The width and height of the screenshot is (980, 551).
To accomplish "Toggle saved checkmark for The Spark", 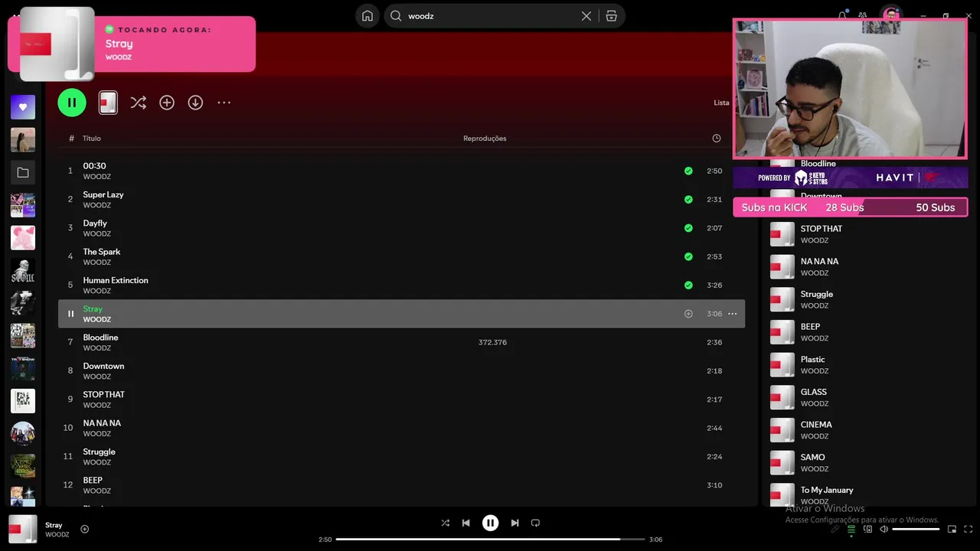I will click(688, 256).
